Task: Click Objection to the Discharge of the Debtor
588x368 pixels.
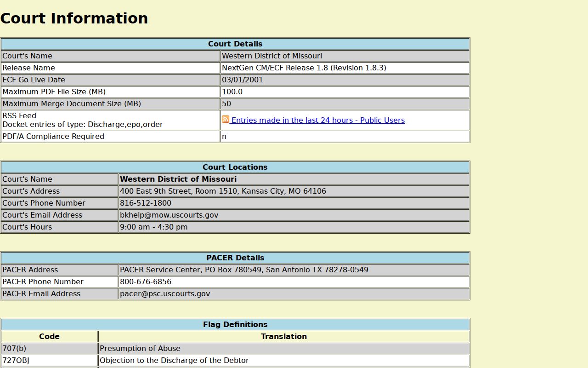Action: click(x=174, y=360)
